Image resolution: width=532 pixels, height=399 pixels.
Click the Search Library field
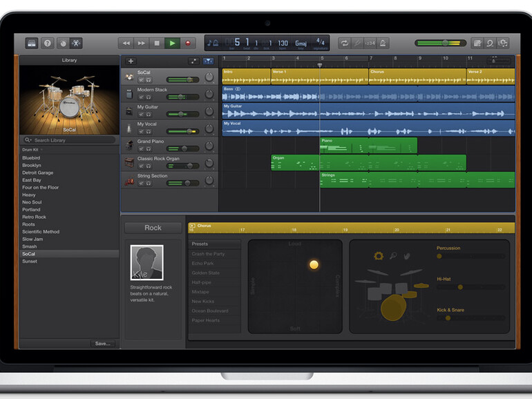[x=69, y=140]
